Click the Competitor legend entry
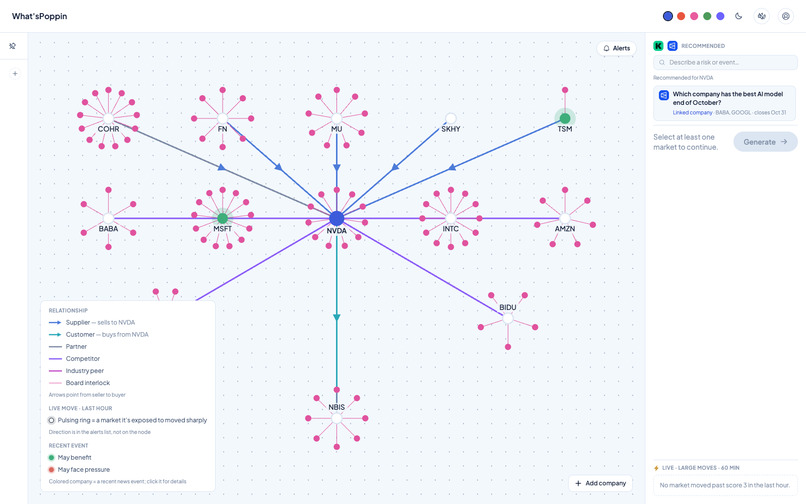Screen dimensions: 806x504 (74, 359)
